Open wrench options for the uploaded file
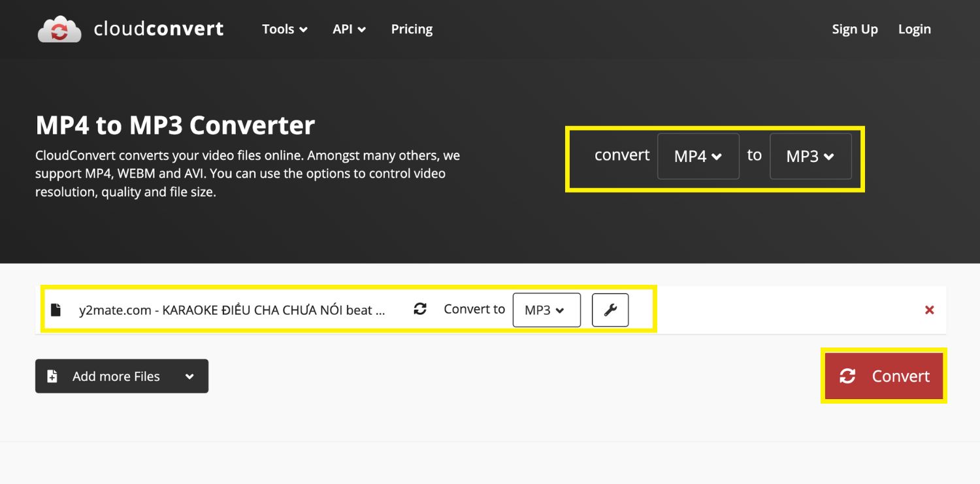This screenshot has width=980, height=484. 610,310
